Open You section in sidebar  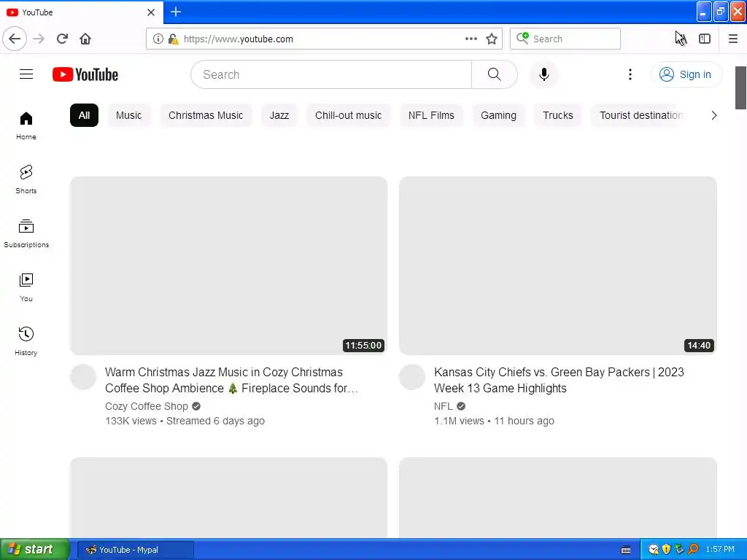click(x=26, y=287)
